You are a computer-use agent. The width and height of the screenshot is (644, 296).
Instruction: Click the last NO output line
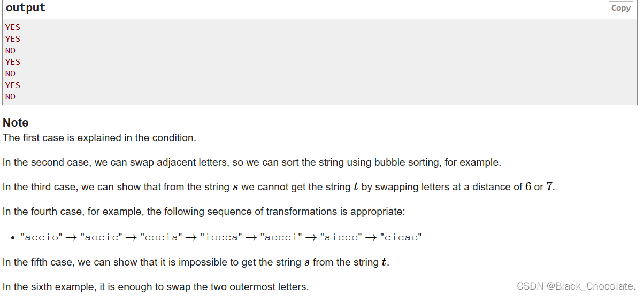click(11, 97)
